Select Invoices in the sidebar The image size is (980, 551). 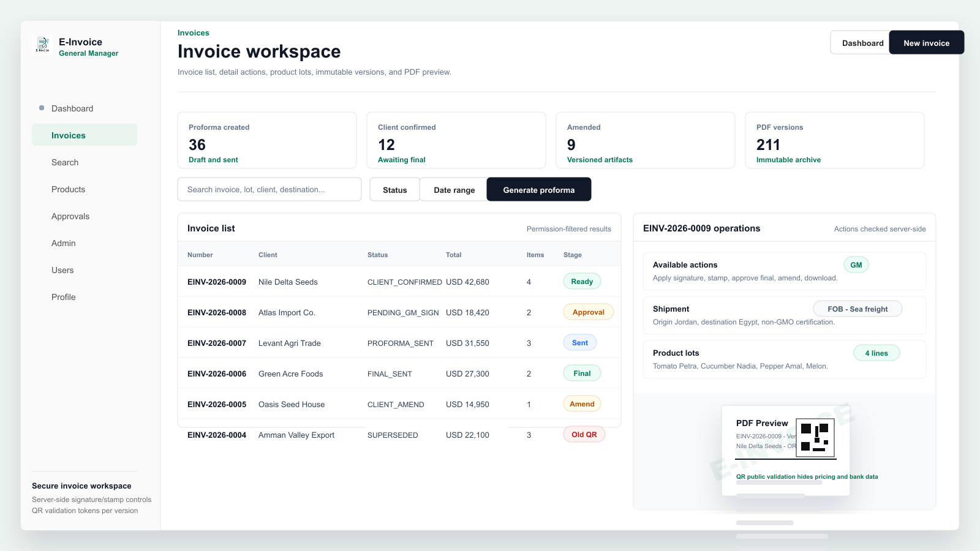tap(85, 135)
